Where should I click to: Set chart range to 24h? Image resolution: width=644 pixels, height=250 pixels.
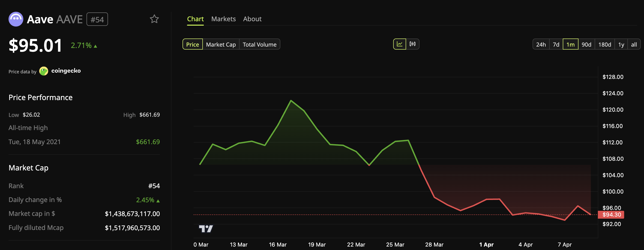[x=541, y=45]
